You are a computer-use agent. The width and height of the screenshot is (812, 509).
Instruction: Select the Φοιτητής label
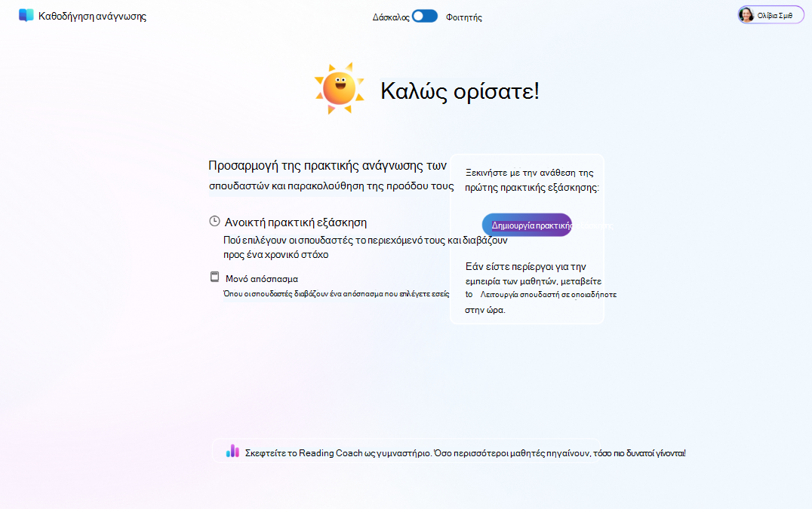click(464, 17)
